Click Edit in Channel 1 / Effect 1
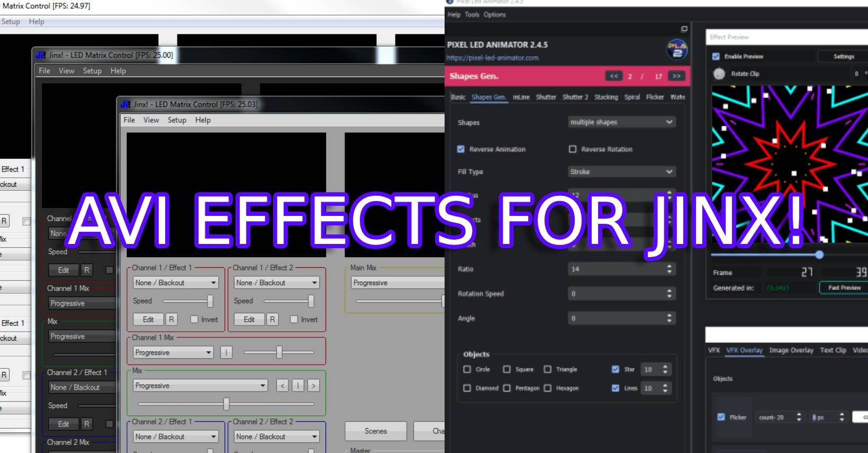This screenshot has height=453, width=868. tap(148, 319)
